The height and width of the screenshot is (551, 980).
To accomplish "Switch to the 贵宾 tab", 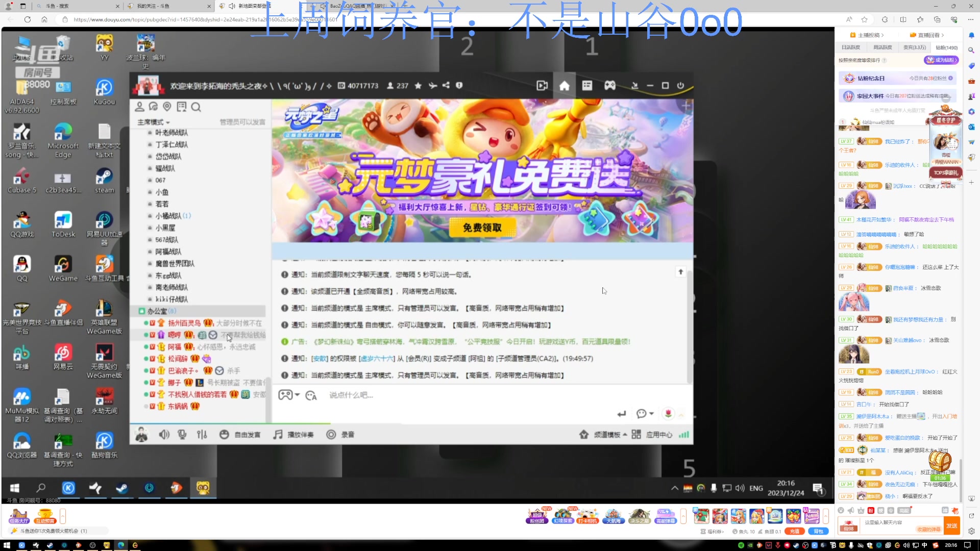I will point(914,47).
